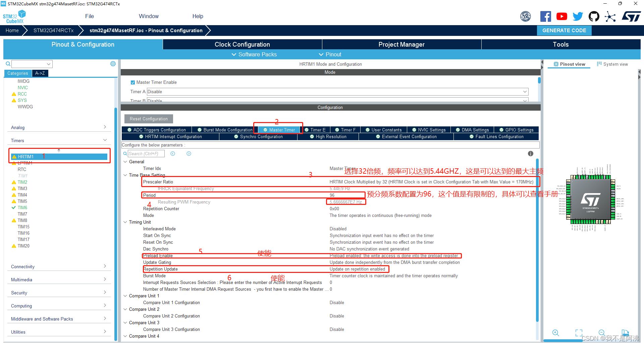This screenshot has height=345, width=644.
Task: Open the GitHub link icon
Action: pos(594,16)
